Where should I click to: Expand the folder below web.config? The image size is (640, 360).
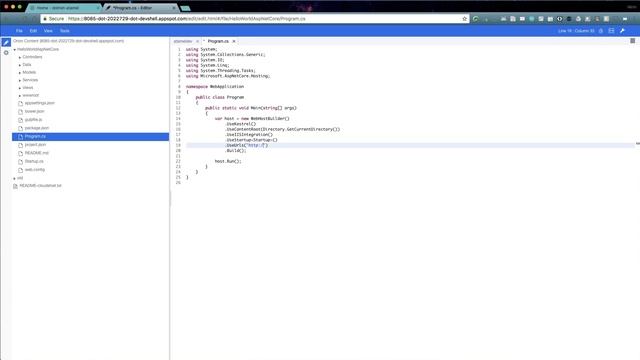click(15, 178)
